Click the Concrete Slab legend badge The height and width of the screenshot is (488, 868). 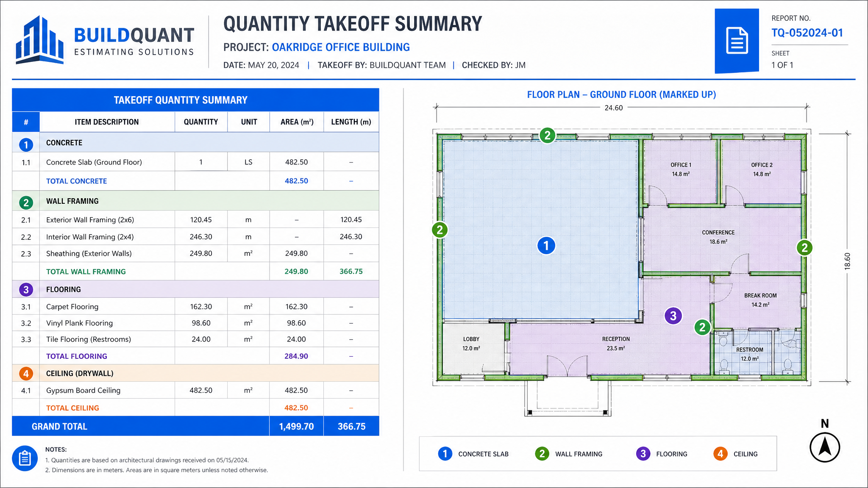point(445,454)
